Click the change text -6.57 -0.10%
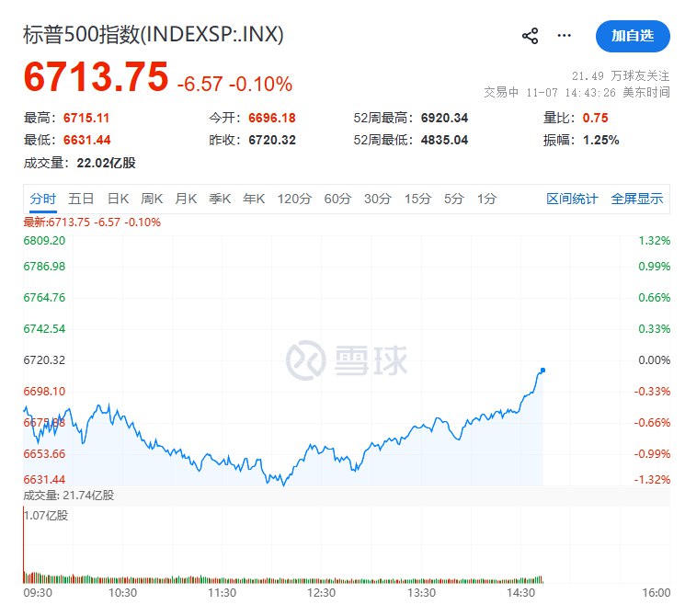This screenshot has height=616, width=685. tap(234, 84)
